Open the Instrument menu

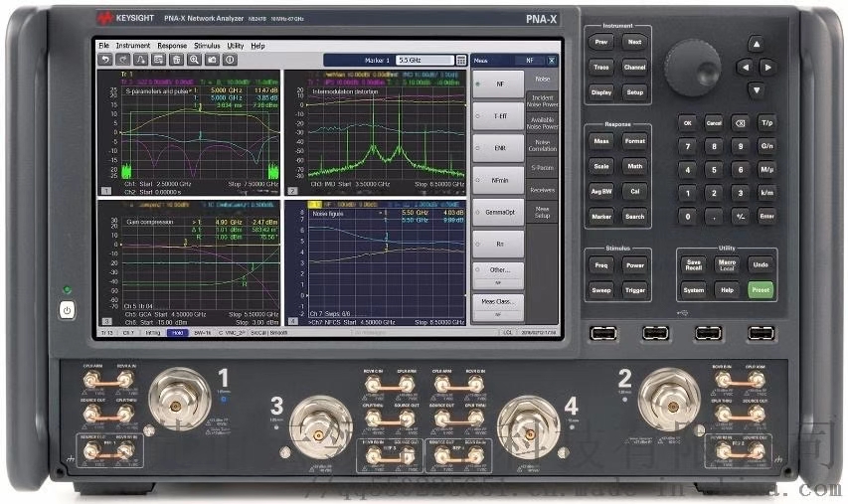(x=133, y=46)
